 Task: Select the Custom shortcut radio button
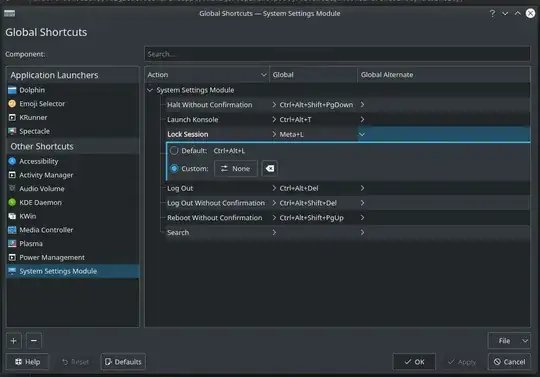pos(174,169)
